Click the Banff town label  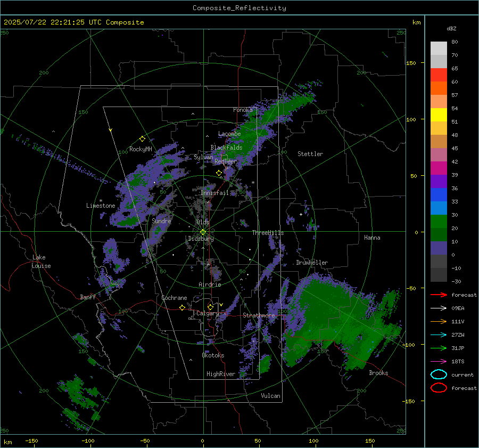pyautogui.click(x=88, y=297)
